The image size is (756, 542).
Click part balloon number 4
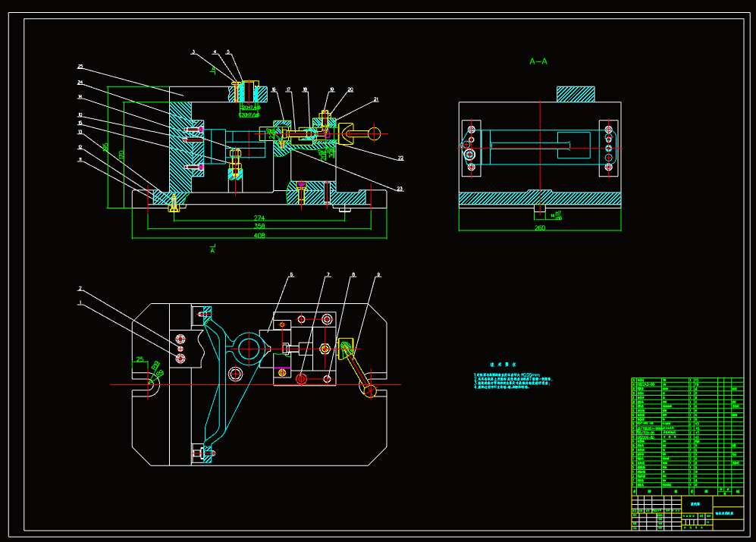click(215, 52)
